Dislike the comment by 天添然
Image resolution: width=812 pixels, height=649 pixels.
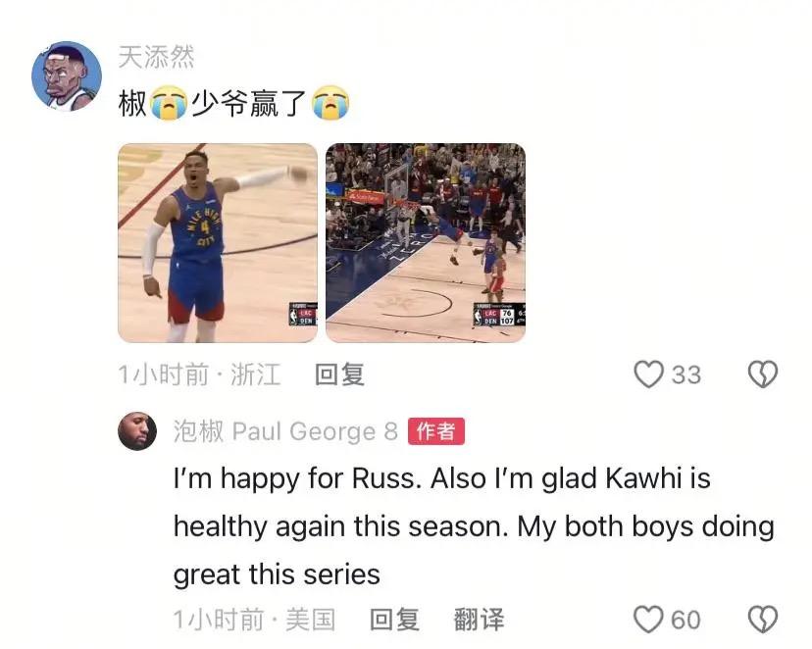click(762, 374)
